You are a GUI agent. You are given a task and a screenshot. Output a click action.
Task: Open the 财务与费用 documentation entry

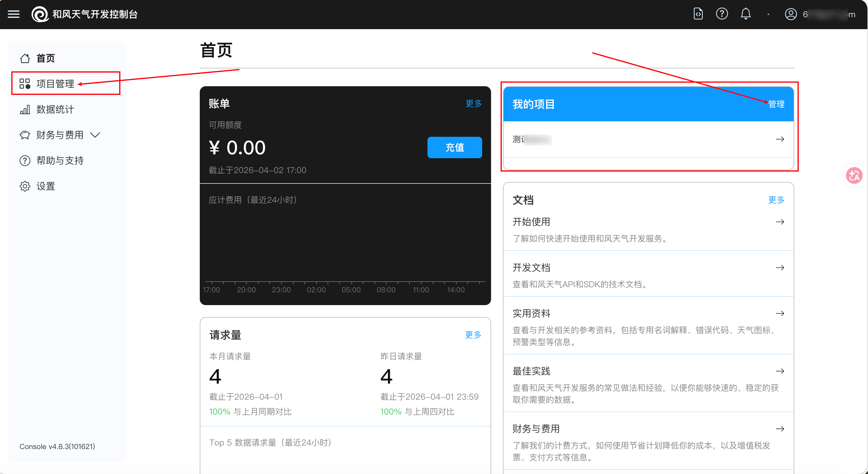click(x=648, y=441)
